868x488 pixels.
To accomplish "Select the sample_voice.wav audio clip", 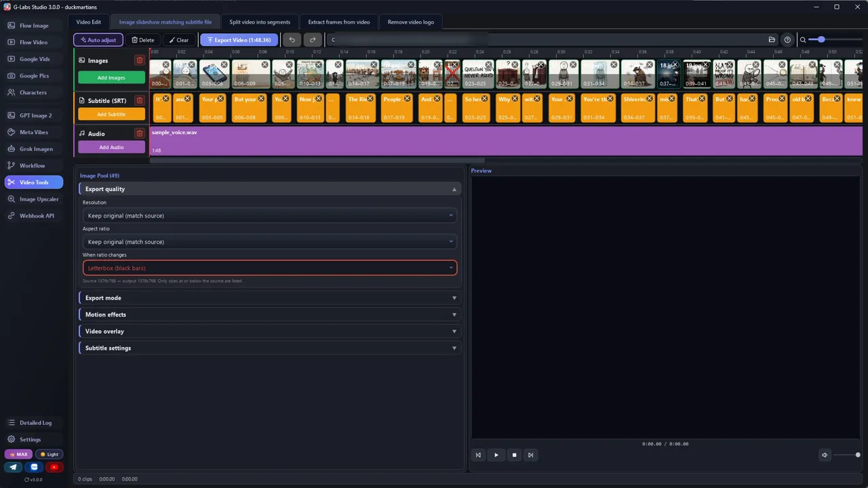I will click(x=506, y=141).
